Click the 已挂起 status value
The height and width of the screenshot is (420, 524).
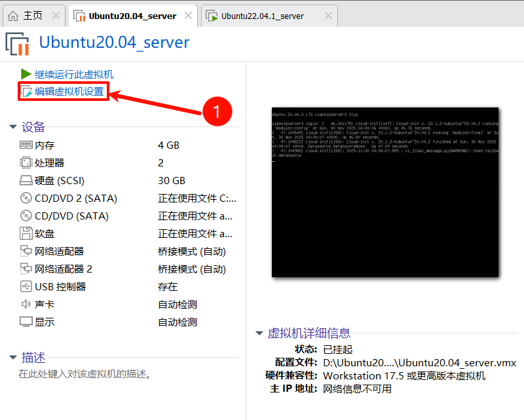[x=338, y=350]
